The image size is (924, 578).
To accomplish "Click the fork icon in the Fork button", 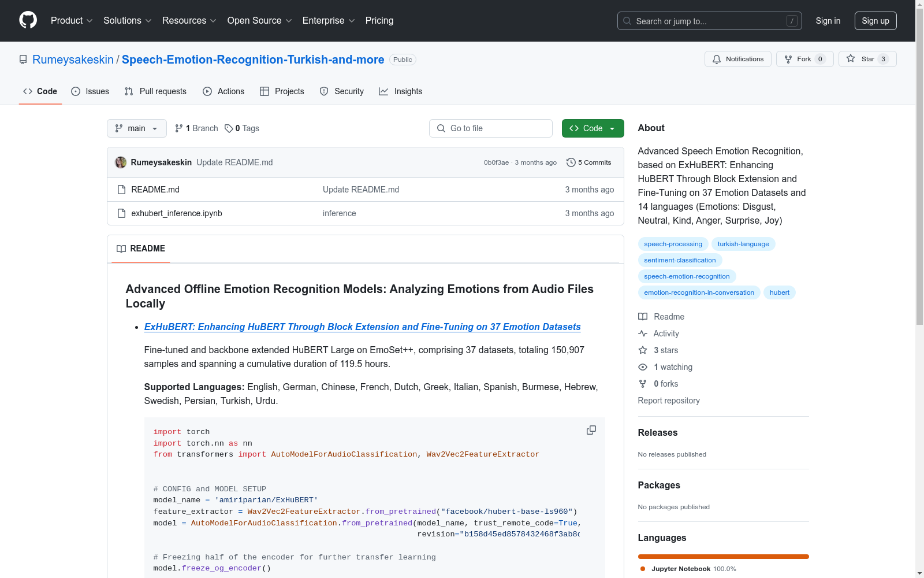I will click(788, 59).
